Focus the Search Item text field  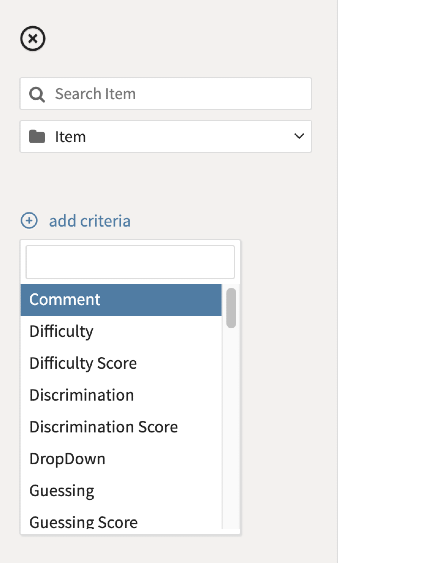[x=165, y=93]
